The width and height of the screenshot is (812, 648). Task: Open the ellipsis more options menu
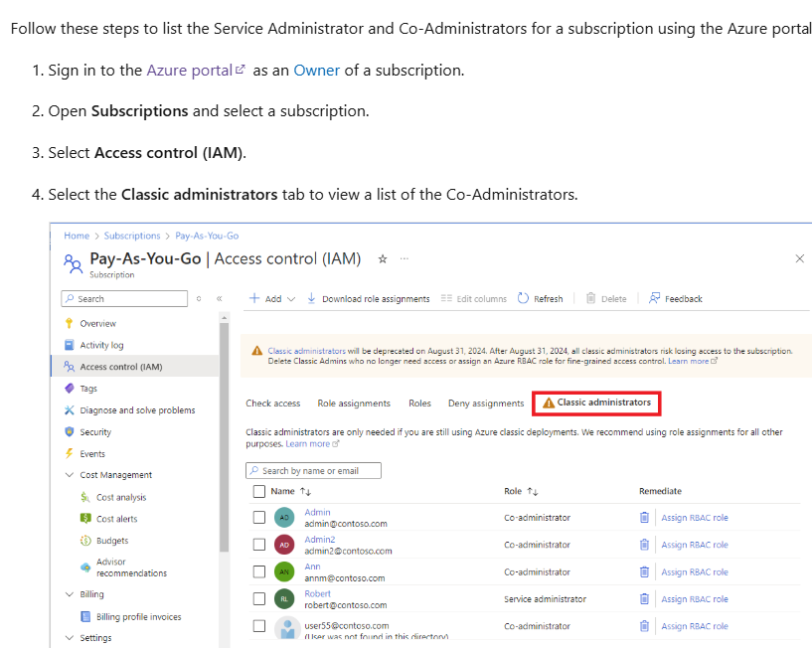[x=404, y=258]
